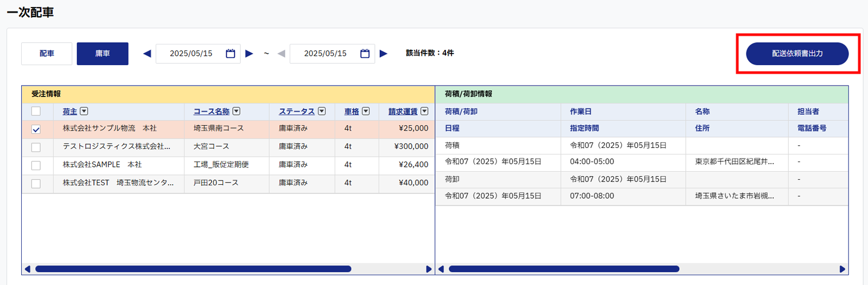The height and width of the screenshot is (285, 868).
Task: Sort by コース名称 column header link
Action: pyautogui.click(x=211, y=112)
